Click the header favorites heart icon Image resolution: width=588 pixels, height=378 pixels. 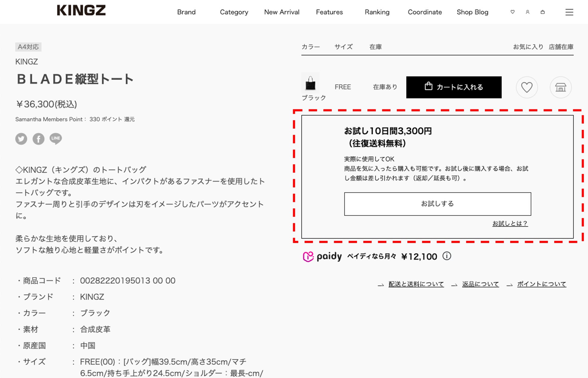click(x=512, y=12)
